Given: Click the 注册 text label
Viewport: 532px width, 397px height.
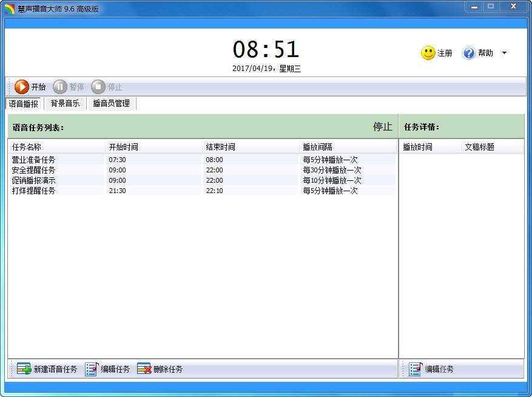Looking at the screenshot, I should (445, 53).
